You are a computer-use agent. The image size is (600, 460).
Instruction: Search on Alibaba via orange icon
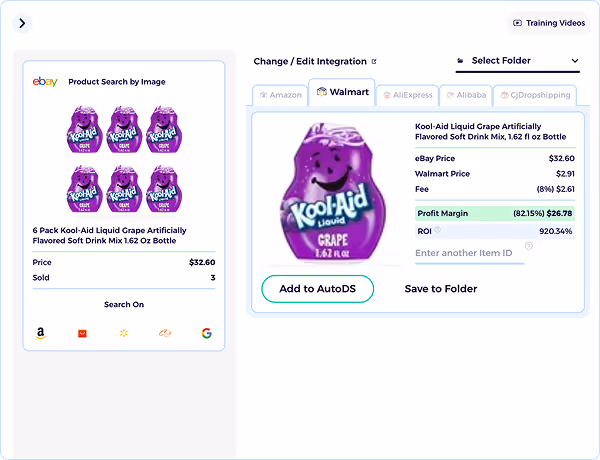click(165, 333)
